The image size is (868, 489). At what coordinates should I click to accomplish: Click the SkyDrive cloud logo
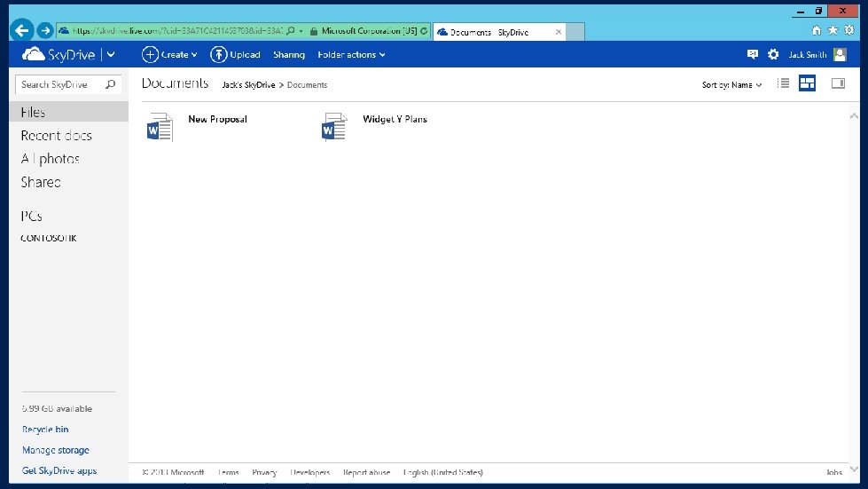(x=33, y=54)
